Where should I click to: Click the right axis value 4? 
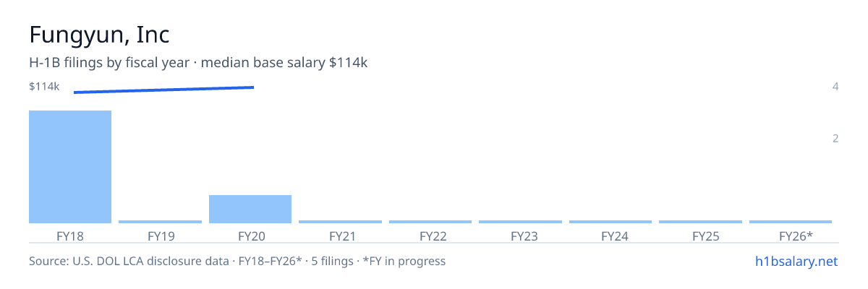(835, 87)
